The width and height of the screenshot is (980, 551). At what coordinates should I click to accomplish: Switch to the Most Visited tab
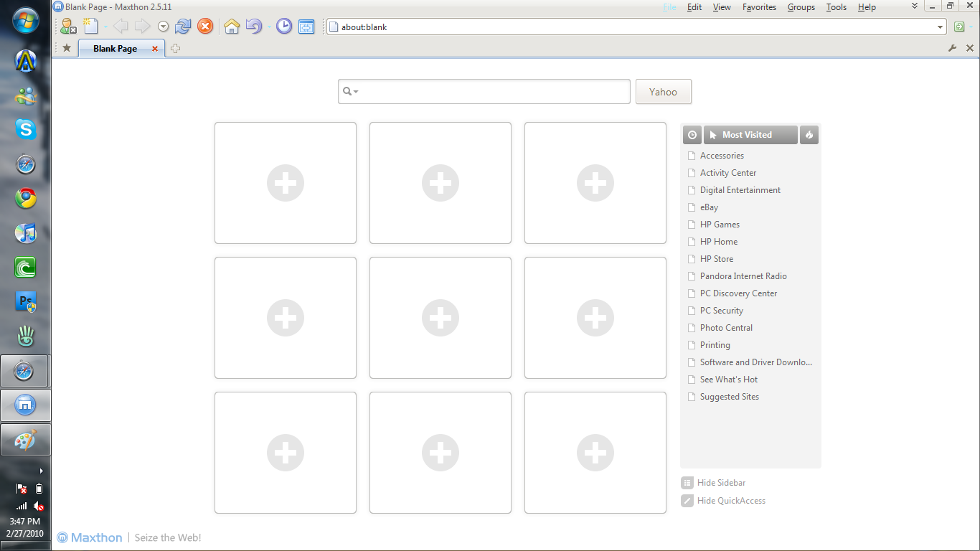point(749,135)
